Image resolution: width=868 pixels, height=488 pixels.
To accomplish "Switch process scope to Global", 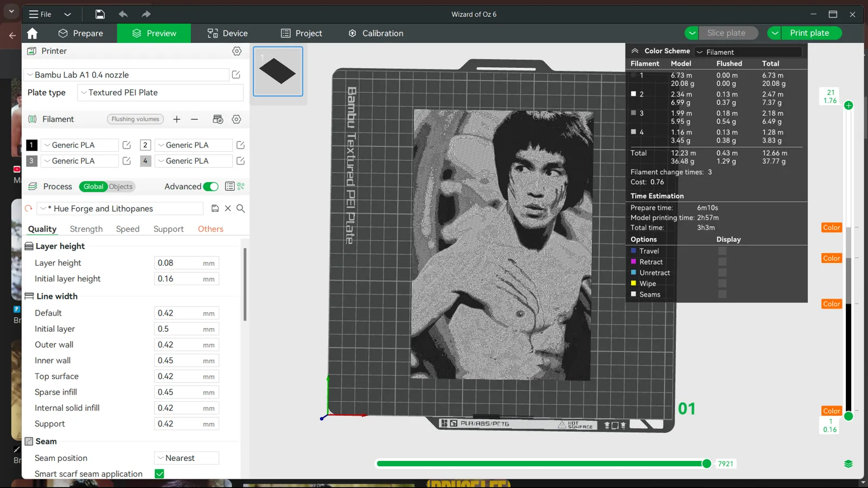I will pyautogui.click(x=93, y=187).
